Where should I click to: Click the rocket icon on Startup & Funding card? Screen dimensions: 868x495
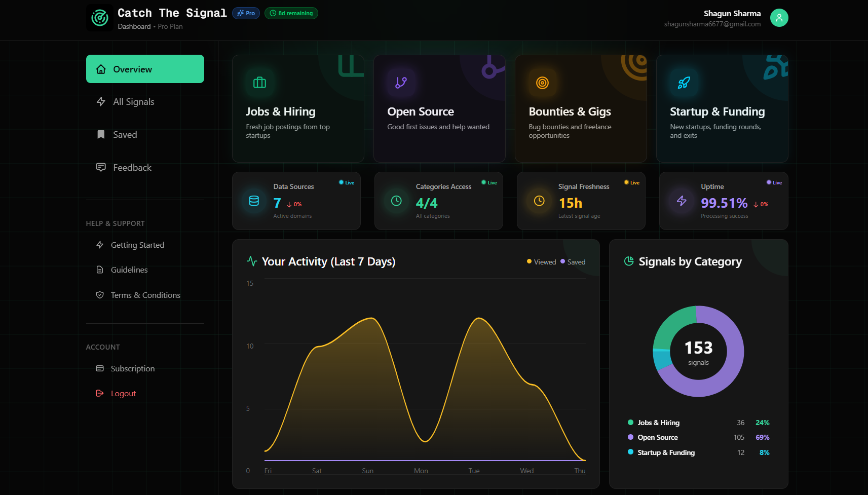(x=684, y=82)
